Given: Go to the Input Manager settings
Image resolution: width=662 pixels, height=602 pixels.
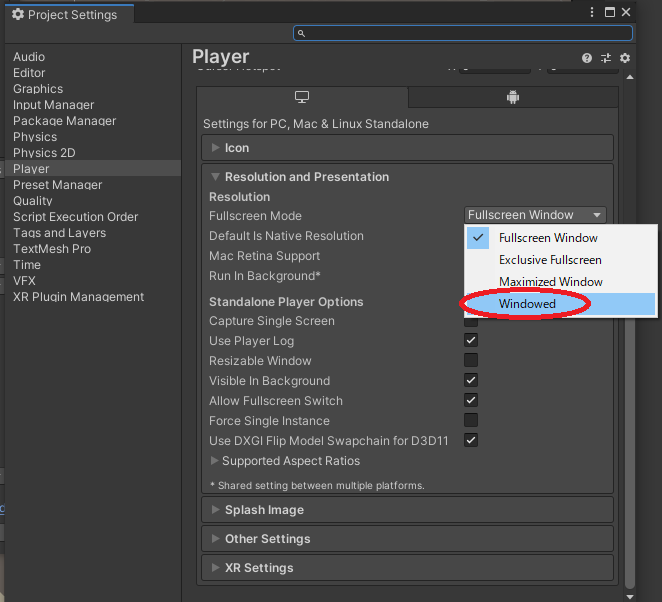Looking at the screenshot, I should coord(54,105).
